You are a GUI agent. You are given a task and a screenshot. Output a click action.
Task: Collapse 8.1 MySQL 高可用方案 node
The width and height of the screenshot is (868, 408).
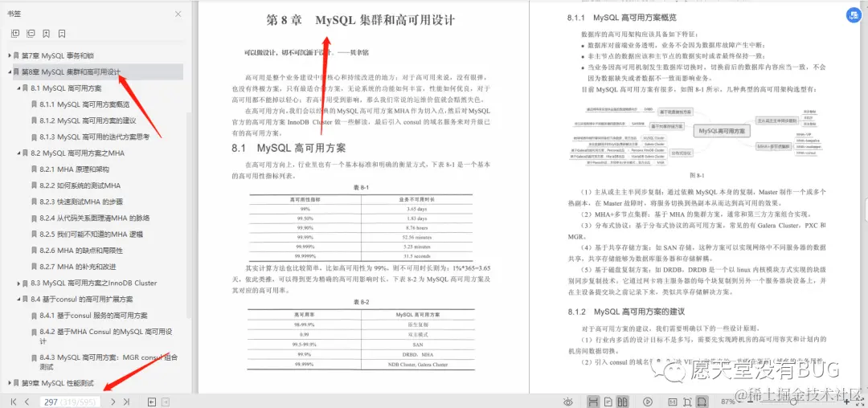[18, 88]
